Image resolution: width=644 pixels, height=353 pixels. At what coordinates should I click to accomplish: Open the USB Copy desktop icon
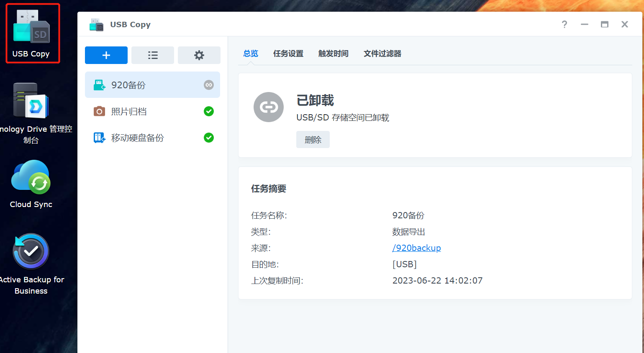pyautogui.click(x=32, y=33)
